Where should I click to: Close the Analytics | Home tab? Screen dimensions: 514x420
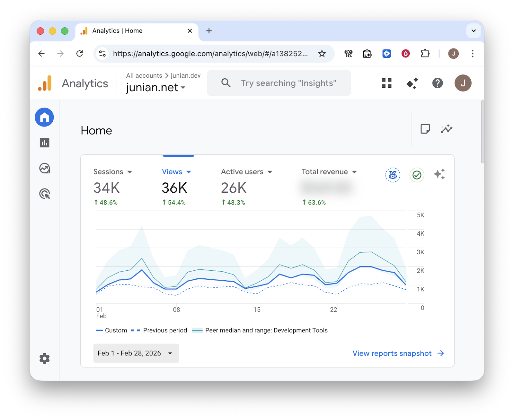click(190, 31)
